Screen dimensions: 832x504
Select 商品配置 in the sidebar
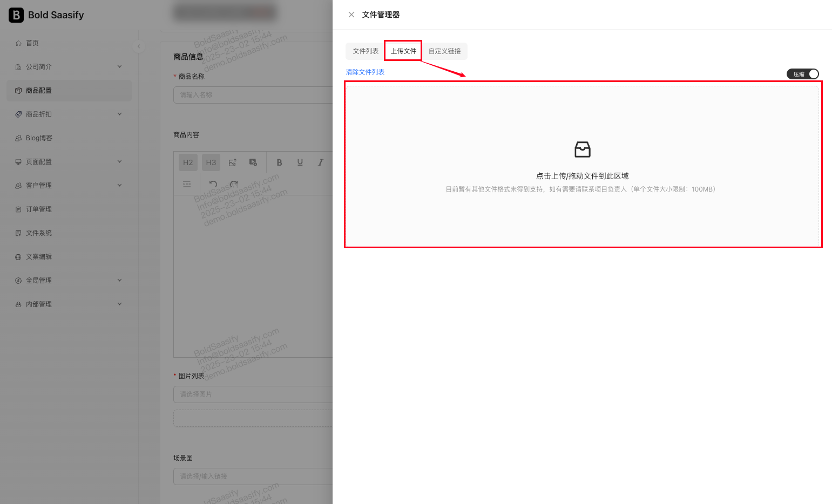tap(69, 91)
